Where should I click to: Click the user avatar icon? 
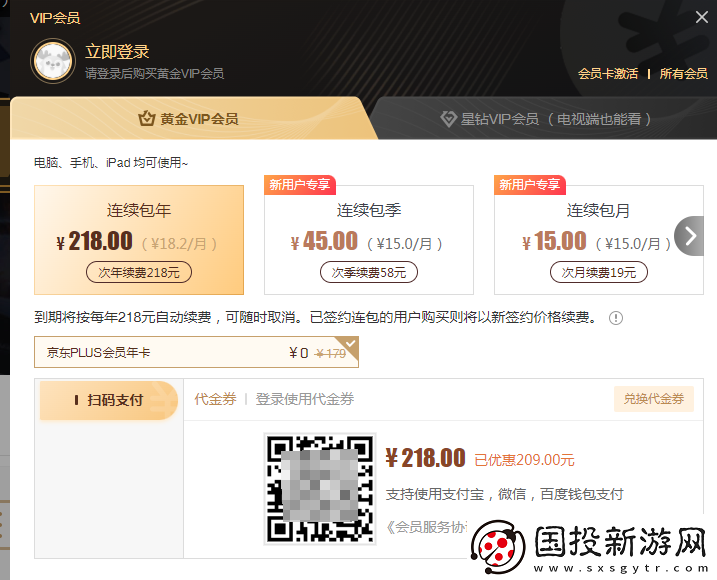click(x=53, y=61)
